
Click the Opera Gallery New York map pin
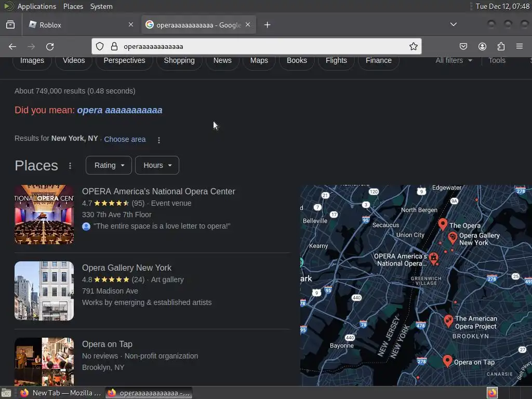[x=453, y=237]
